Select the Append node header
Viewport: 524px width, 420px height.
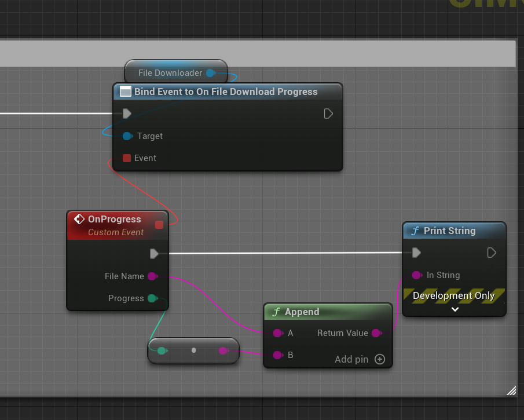coord(328,312)
